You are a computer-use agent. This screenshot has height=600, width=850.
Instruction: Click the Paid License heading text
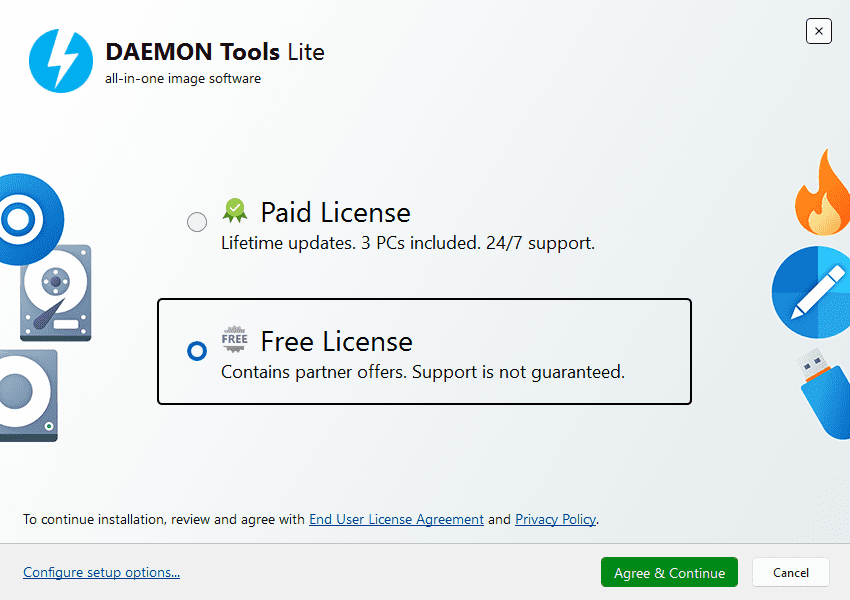(x=335, y=212)
